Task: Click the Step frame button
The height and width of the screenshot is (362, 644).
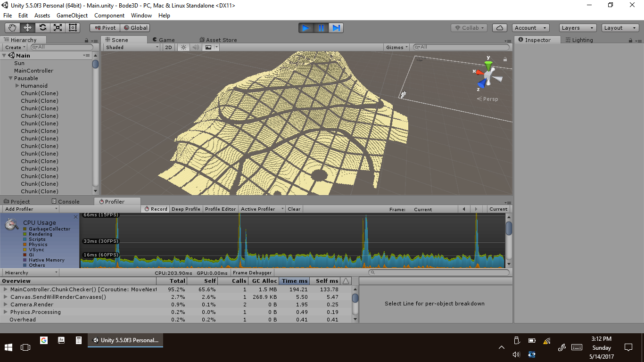Action: click(336, 28)
